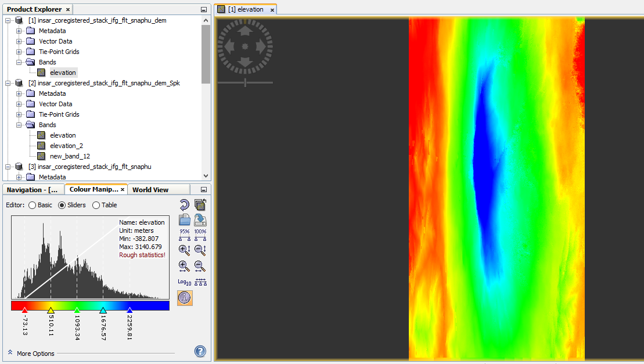Expand Tie-Point Grids under product [2]
This screenshot has width=644, height=364.
19,114
